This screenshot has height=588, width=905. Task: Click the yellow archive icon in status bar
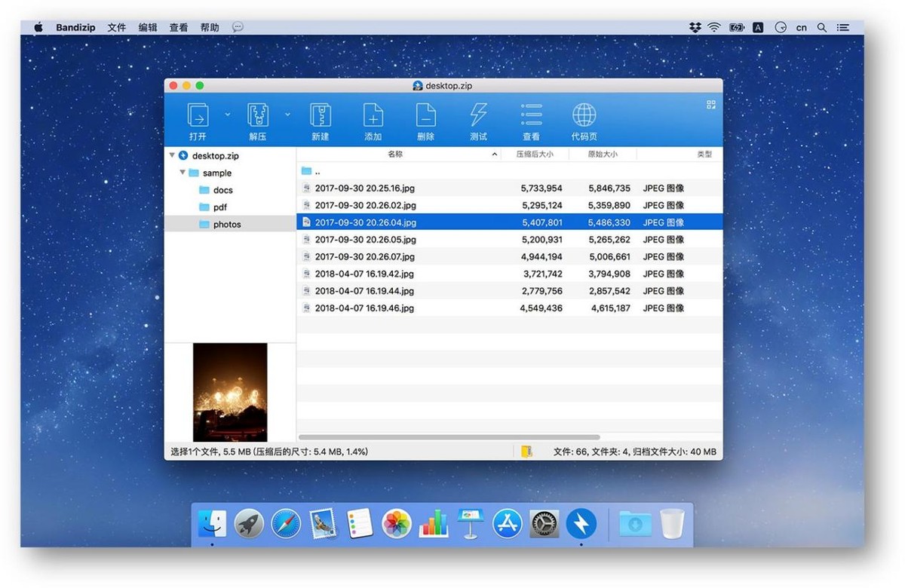click(x=526, y=452)
